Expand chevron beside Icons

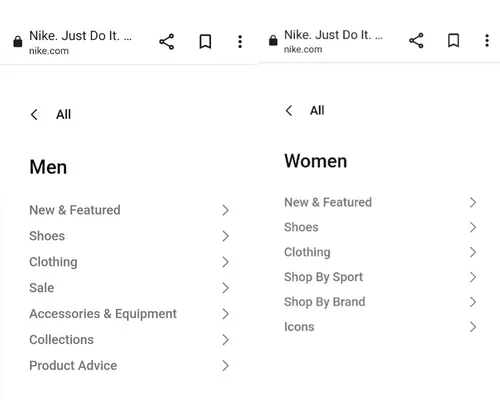click(x=473, y=327)
